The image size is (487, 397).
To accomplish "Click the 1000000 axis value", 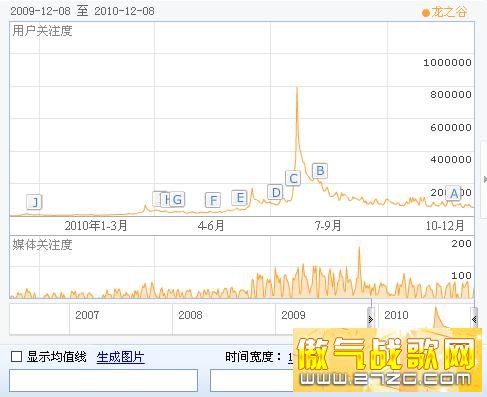I will (x=447, y=62).
